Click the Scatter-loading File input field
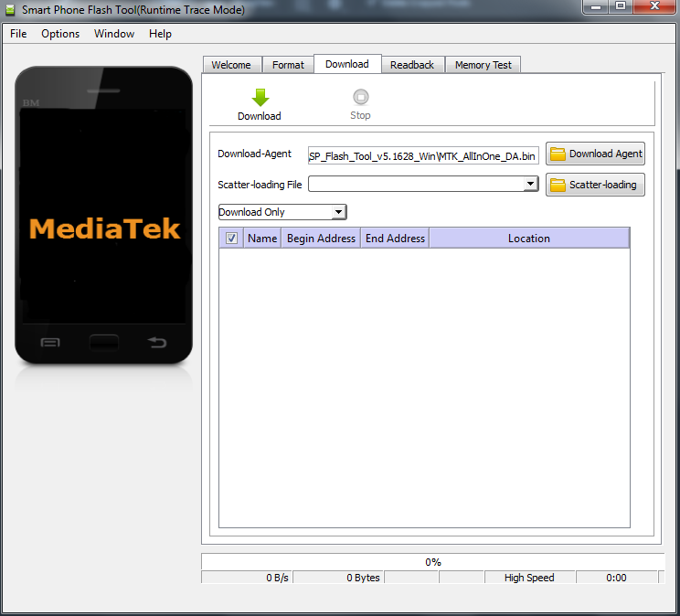This screenshot has width=680, height=616. tap(416, 184)
